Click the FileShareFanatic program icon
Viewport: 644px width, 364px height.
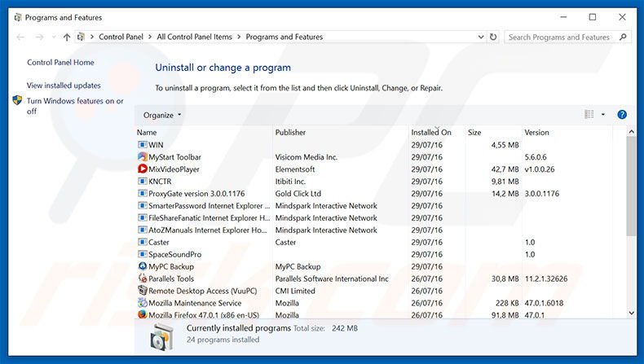(x=142, y=218)
